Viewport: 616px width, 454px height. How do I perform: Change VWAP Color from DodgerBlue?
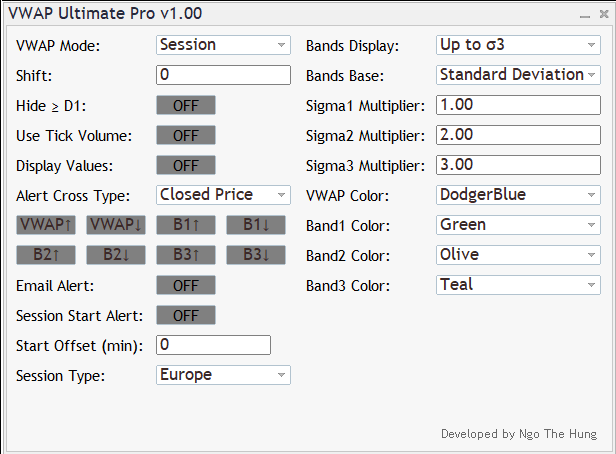518,195
